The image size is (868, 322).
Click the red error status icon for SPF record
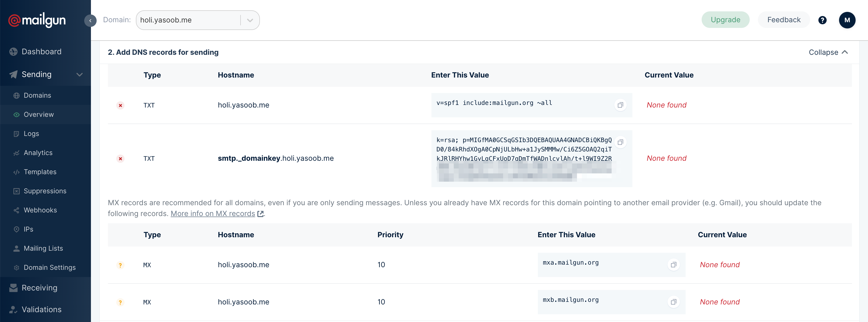tap(120, 105)
